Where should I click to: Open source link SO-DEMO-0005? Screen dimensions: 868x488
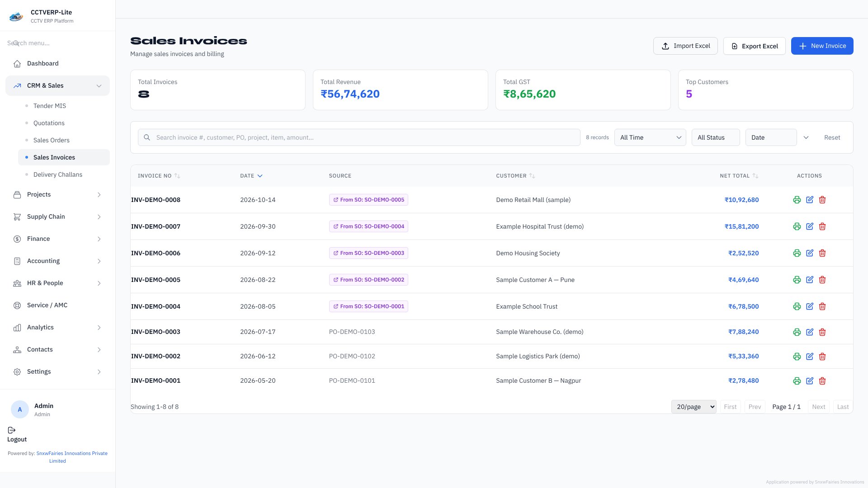[x=368, y=200]
